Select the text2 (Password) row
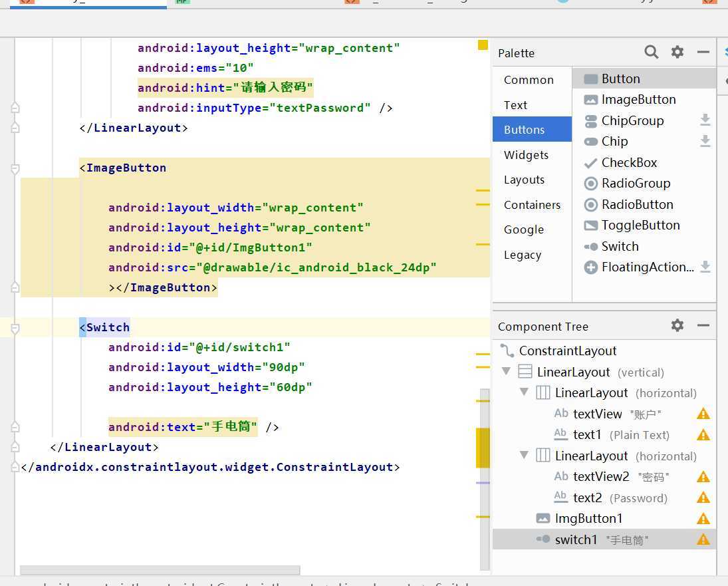Screen dimensions: 728x586 (x=604, y=498)
